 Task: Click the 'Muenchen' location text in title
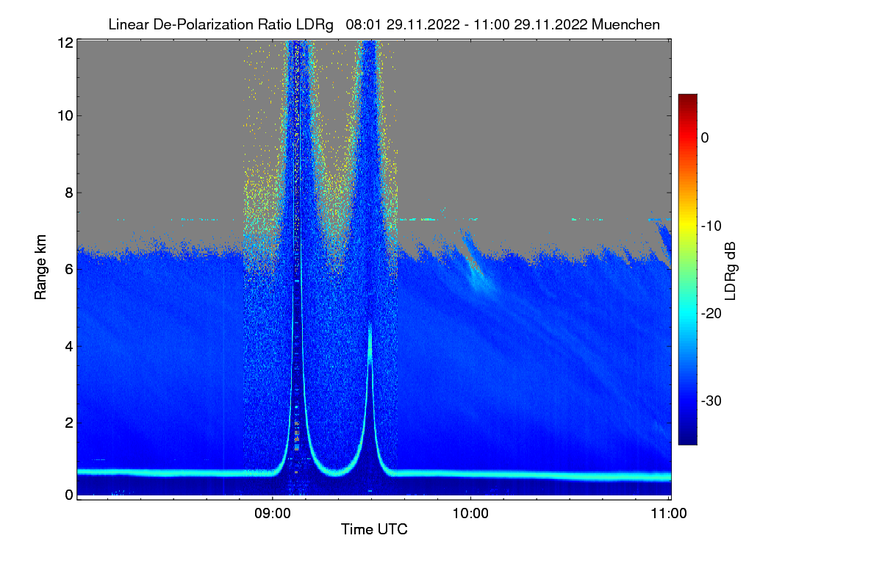tap(625, 24)
